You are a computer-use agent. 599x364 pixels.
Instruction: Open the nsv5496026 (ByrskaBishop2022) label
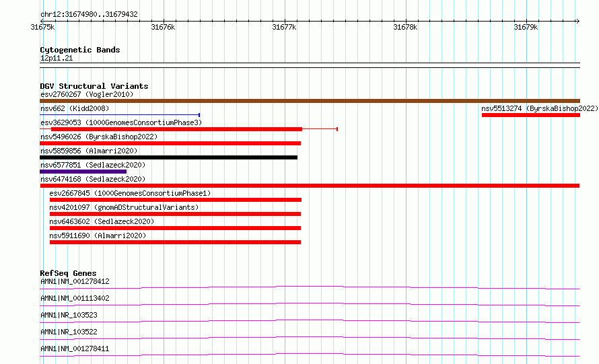tap(99, 137)
